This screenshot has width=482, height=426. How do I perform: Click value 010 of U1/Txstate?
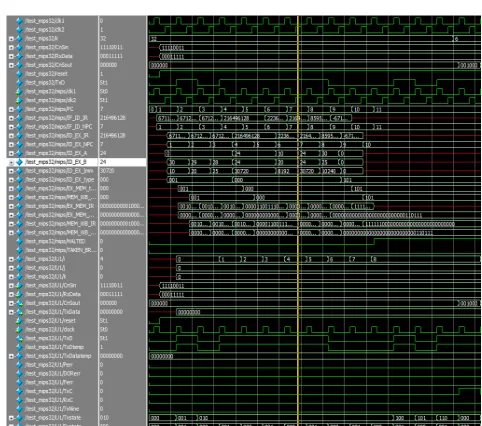(104, 418)
